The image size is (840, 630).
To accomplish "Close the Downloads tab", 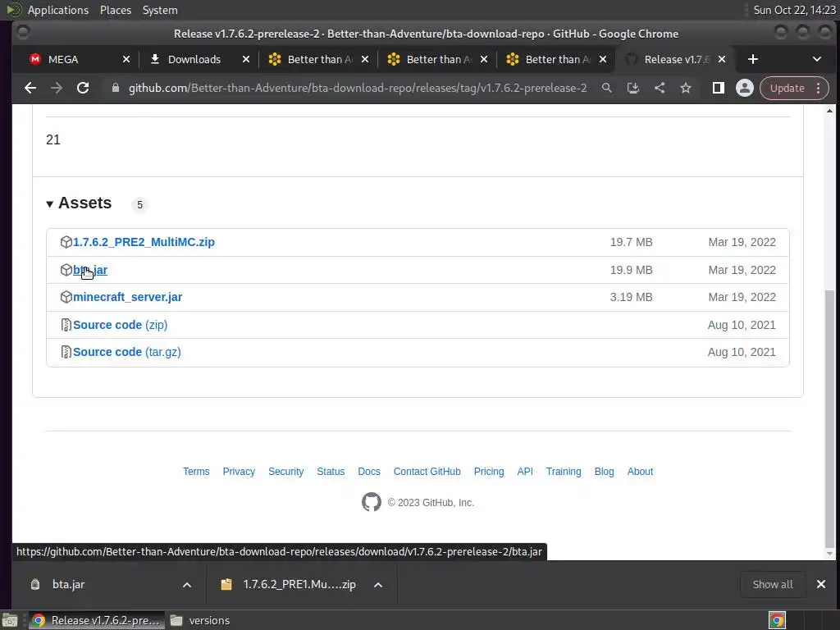I will 246,59.
